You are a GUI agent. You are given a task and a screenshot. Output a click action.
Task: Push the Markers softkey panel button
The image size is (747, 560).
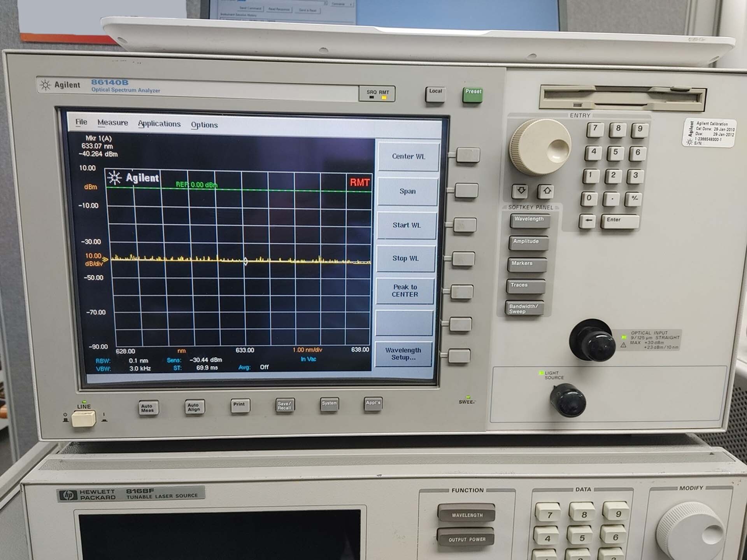tap(526, 265)
